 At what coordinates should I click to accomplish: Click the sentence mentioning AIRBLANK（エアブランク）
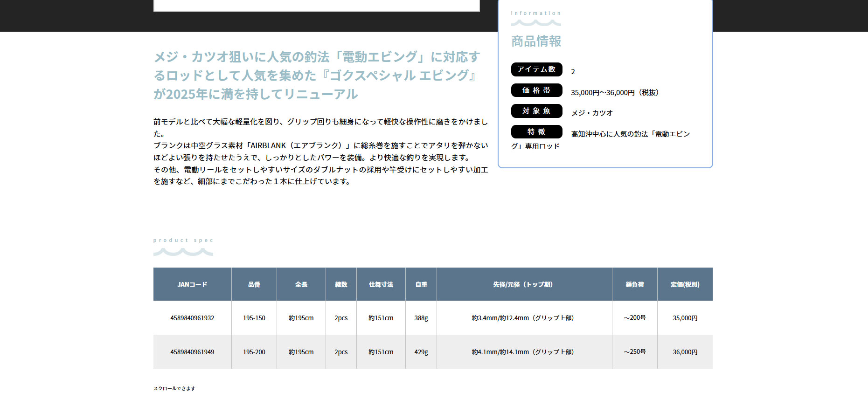320,151
